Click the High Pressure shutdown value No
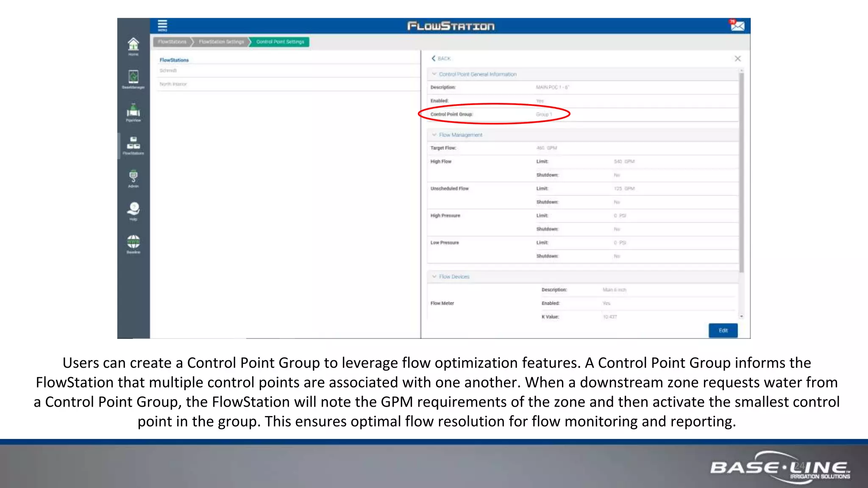 tap(617, 229)
